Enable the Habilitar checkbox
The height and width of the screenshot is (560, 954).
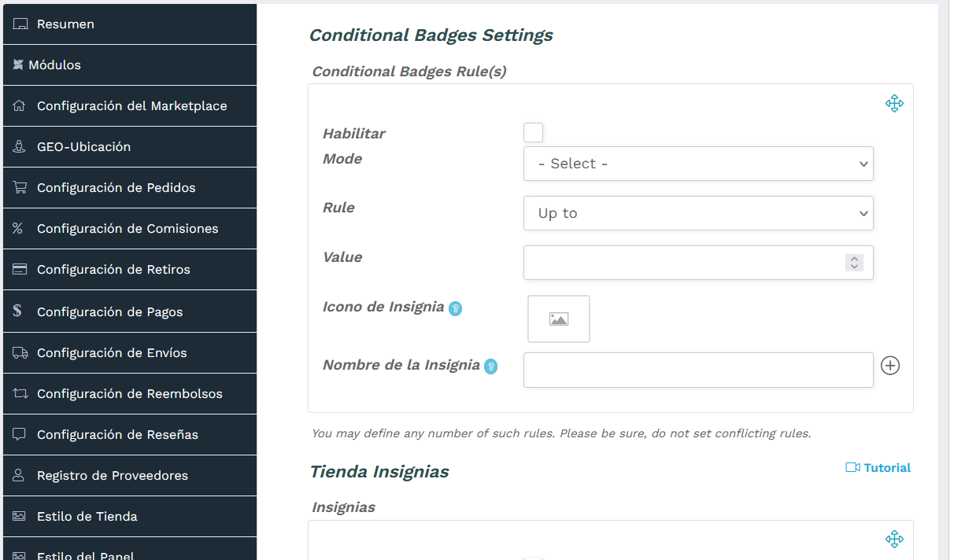coord(533,132)
